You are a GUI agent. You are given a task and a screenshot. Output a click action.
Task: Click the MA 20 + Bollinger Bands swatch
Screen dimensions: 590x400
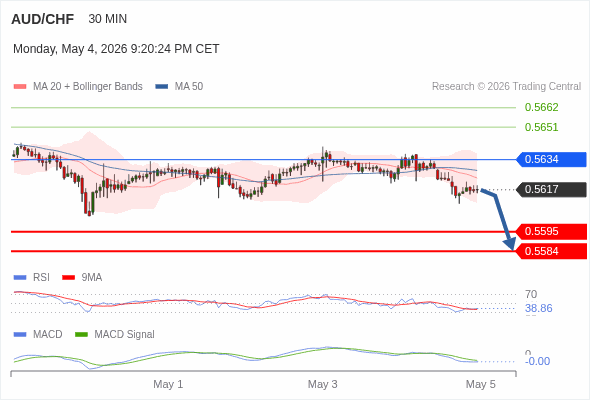point(20,87)
